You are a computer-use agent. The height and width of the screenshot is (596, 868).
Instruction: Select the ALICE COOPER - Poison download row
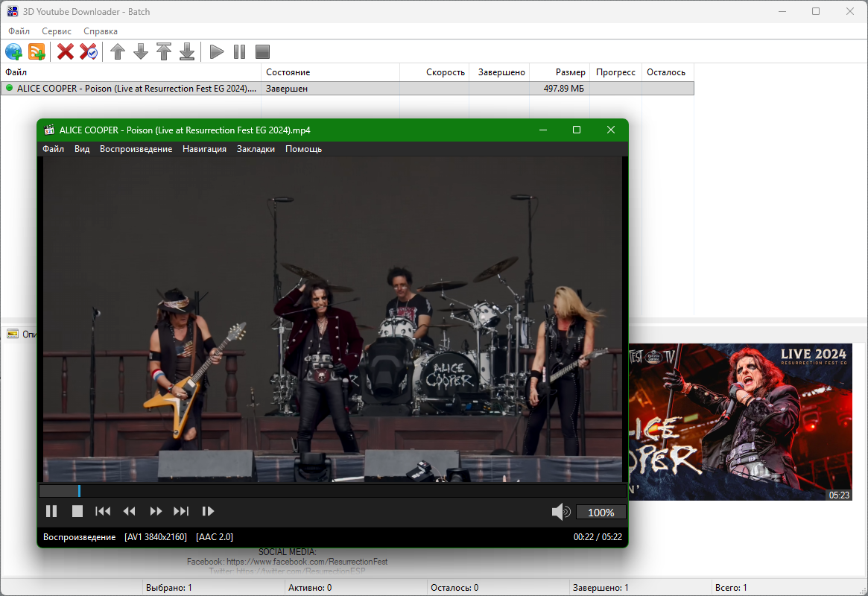coord(347,89)
